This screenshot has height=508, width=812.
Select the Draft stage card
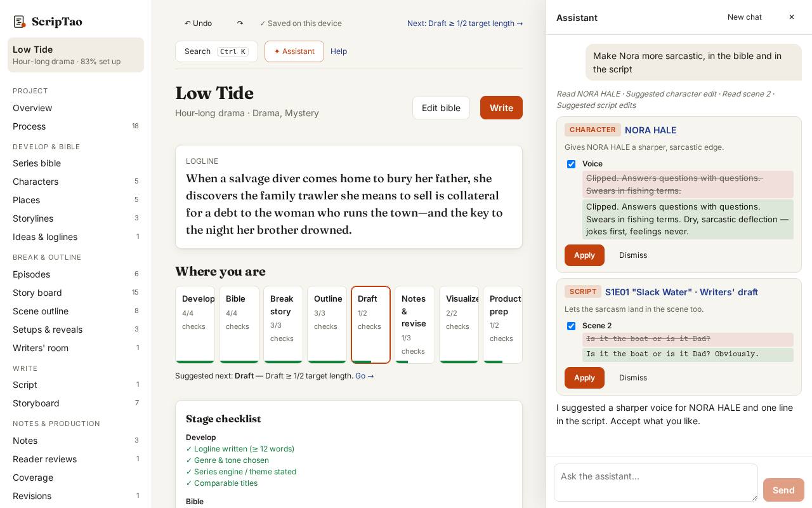(x=370, y=324)
